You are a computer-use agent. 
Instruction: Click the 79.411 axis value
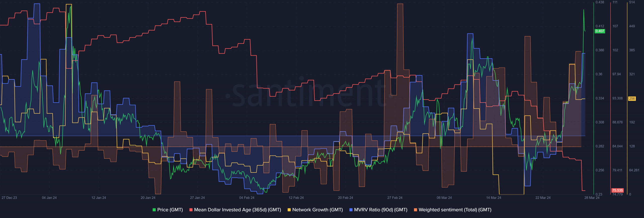(618, 170)
